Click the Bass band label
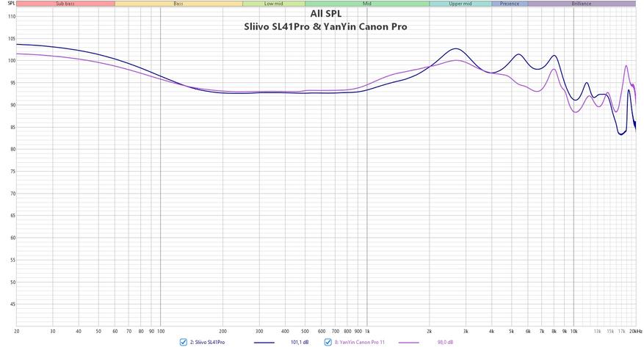This screenshot has width=644, height=347. pyautogui.click(x=178, y=4)
